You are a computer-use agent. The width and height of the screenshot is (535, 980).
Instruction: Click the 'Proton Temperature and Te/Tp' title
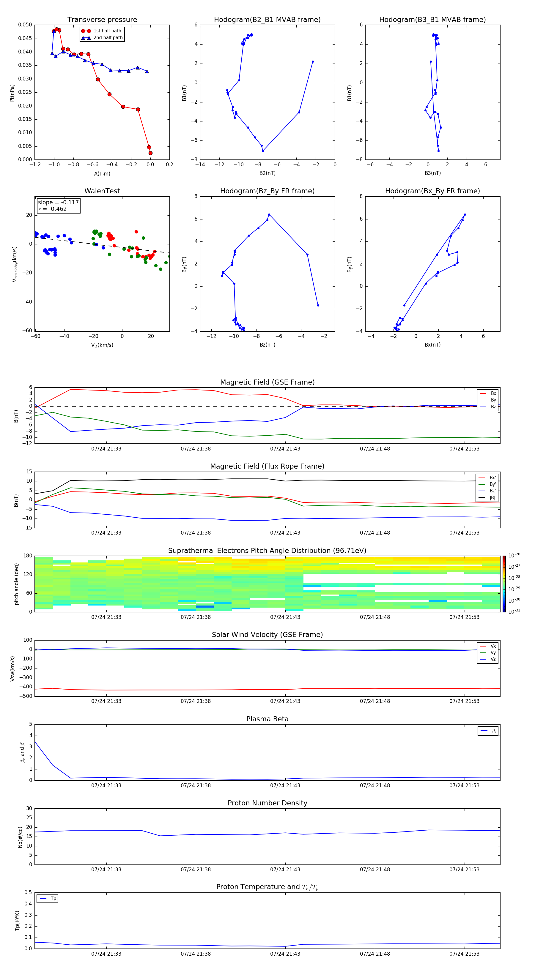pos(267,887)
